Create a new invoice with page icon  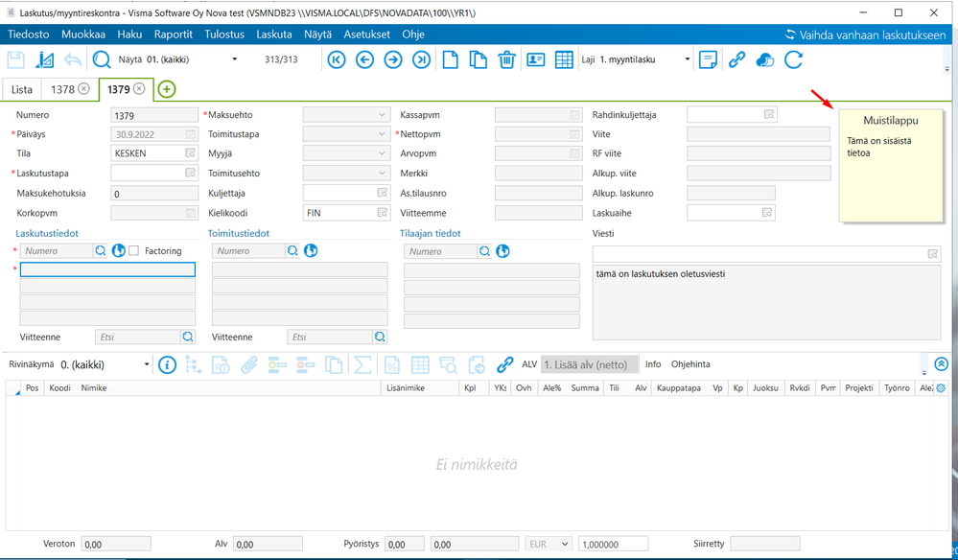(451, 59)
